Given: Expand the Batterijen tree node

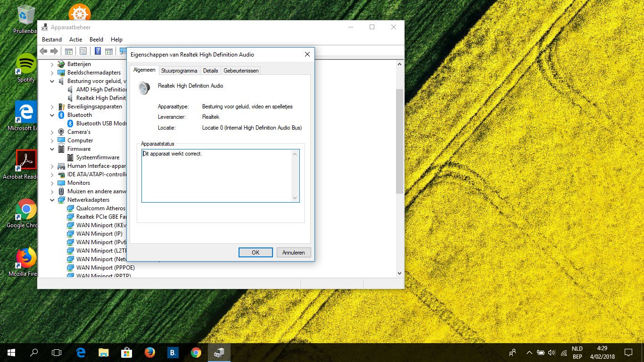Looking at the screenshot, I should pos(52,64).
